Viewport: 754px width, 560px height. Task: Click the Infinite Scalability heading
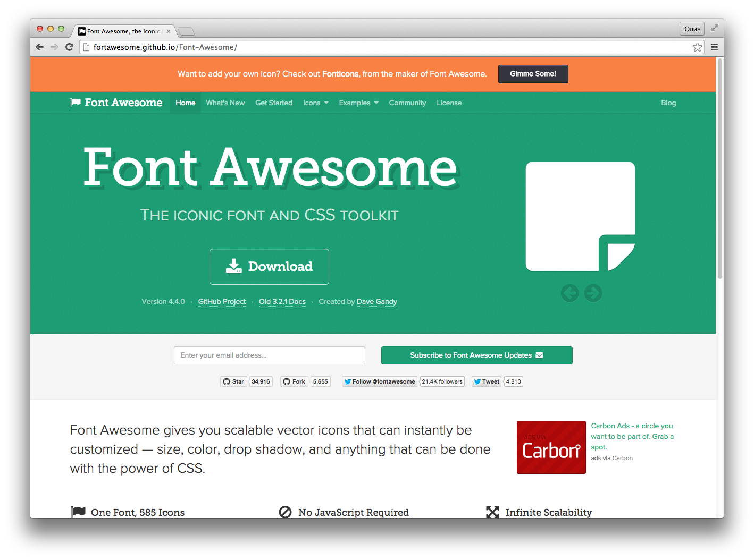click(549, 512)
